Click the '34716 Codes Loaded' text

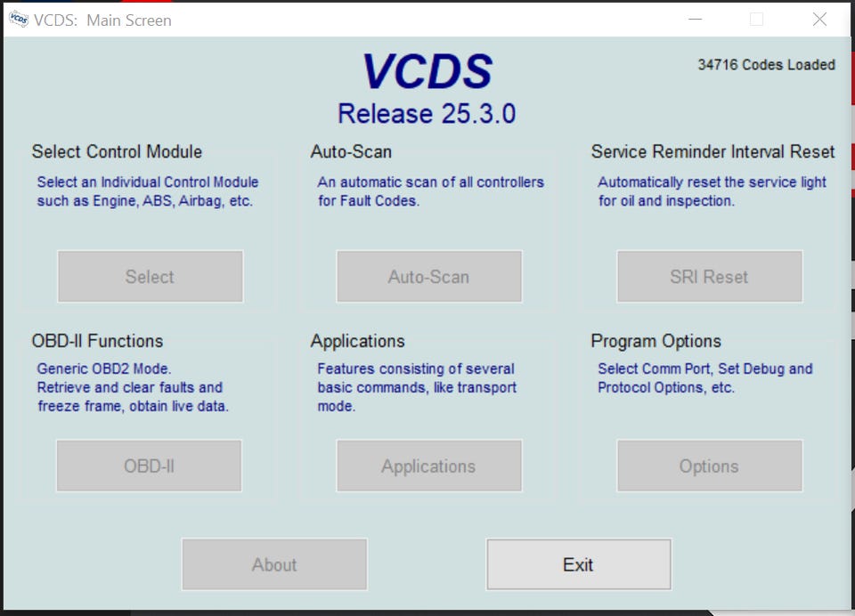pos(766,64)
